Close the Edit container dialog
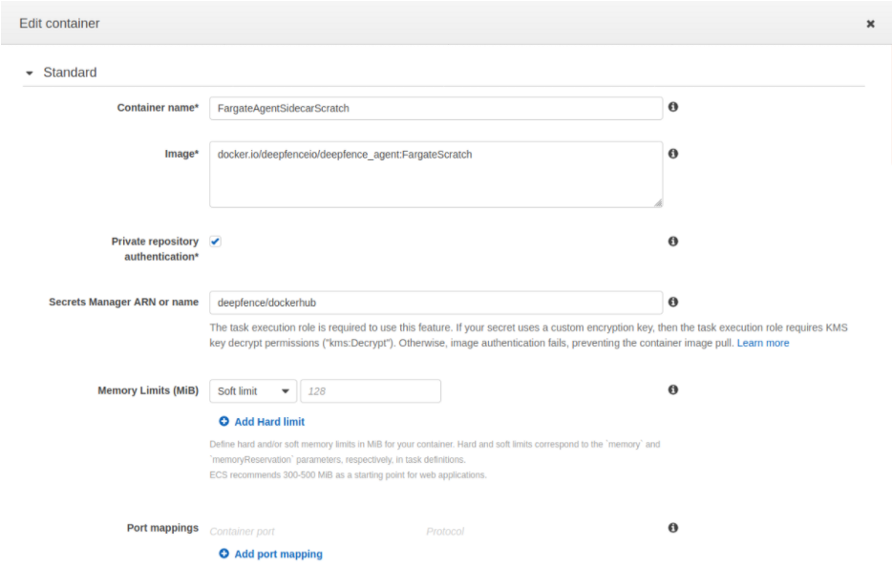This screenshot has height=588, width=892. 870,24
